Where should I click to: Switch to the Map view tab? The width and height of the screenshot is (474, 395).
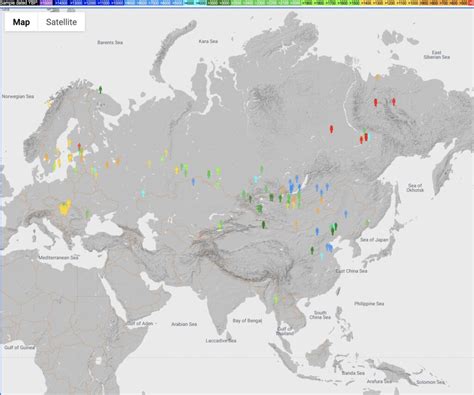21,22
